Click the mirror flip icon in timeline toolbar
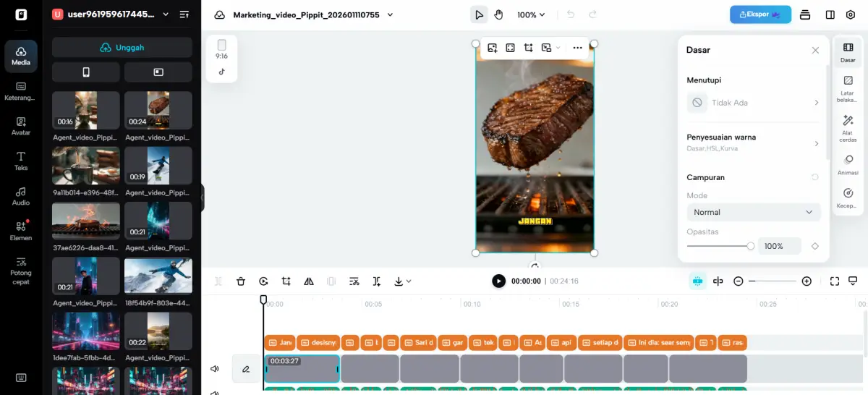This screenshot has height=395, width=868. click(x=309, y=281)
